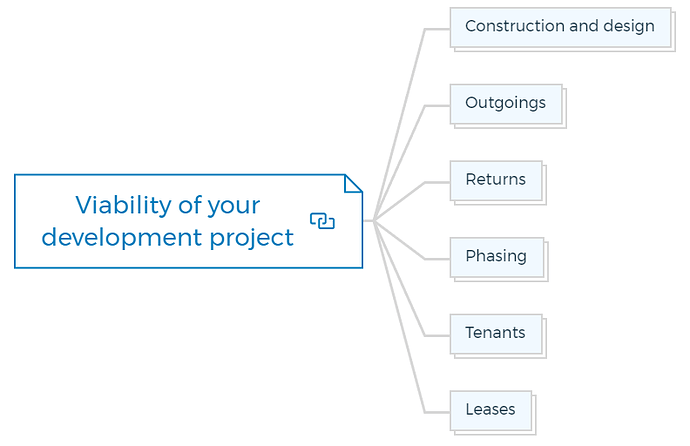Click the linked-boxes icon in central node
The width and height of the screenshot is (690, 446).
tap(322, 221)
